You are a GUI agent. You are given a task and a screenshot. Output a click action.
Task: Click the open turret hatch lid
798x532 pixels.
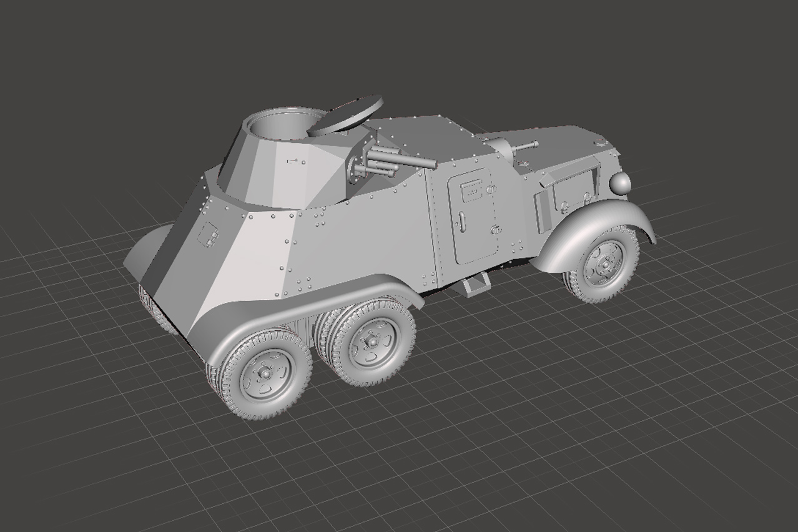click(x=347, y=114)
